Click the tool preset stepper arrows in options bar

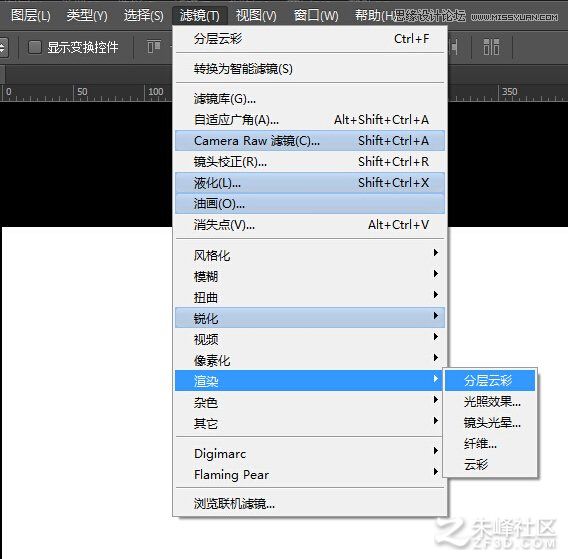point(3,47)
